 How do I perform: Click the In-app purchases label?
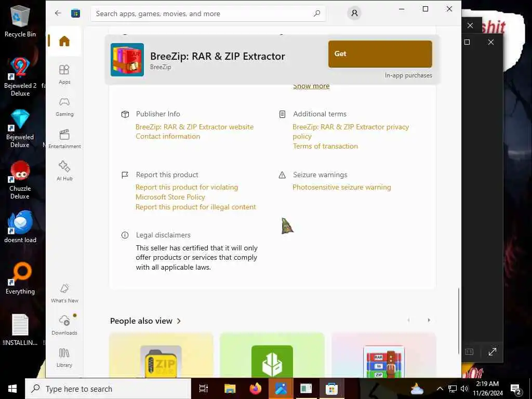[x=408, y=75]
